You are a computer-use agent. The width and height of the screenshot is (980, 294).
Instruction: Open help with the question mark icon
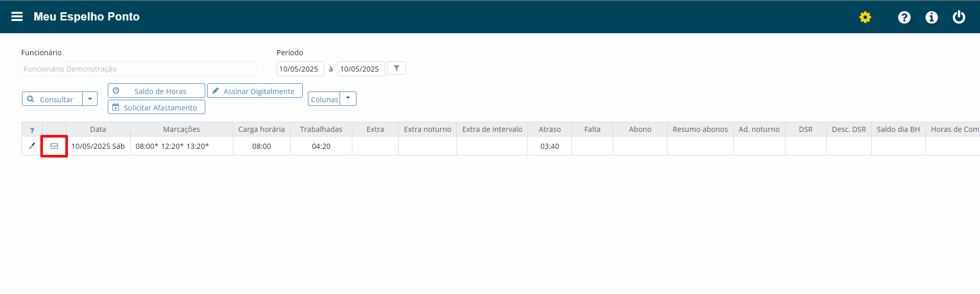click(x=904, y=17)
